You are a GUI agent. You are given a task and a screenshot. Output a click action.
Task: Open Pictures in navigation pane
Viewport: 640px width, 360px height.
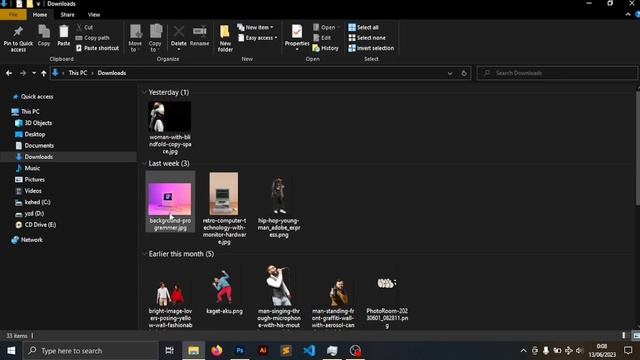(x=34, y=180)
